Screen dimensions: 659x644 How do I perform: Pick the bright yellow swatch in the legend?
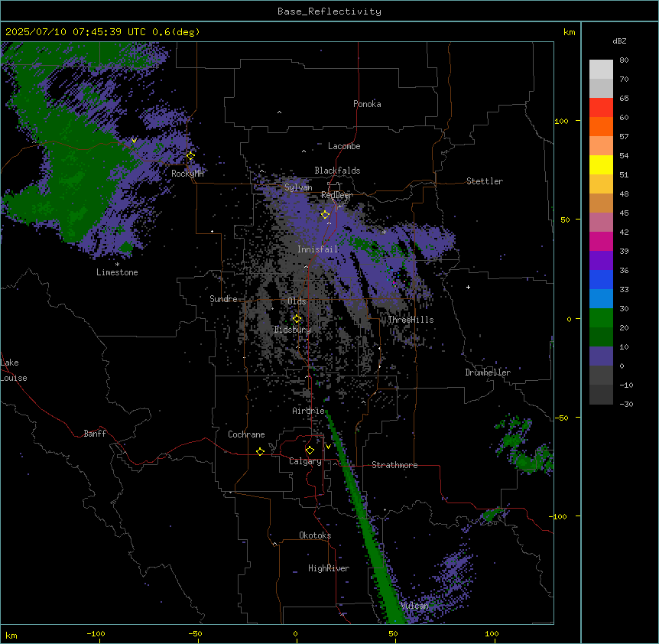point(601,164)
